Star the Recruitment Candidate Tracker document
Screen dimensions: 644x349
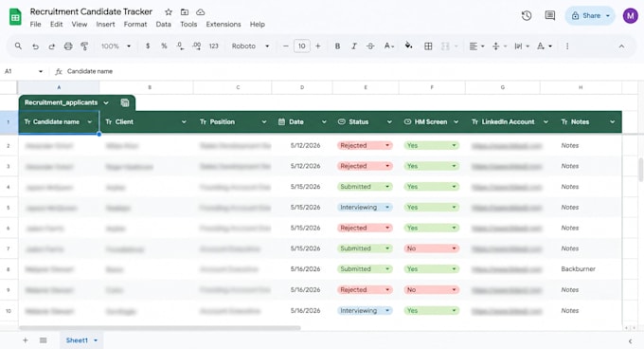[169, 12]
